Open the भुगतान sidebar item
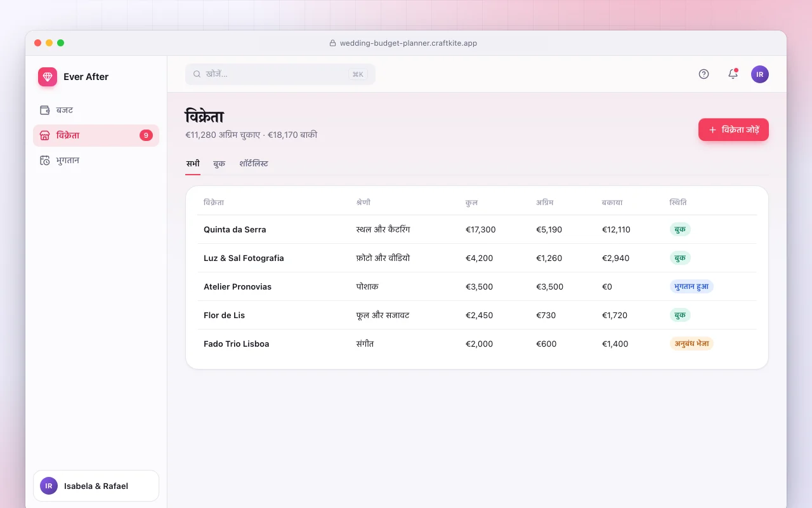Screen dimensions: 812x508 (96, 161)
